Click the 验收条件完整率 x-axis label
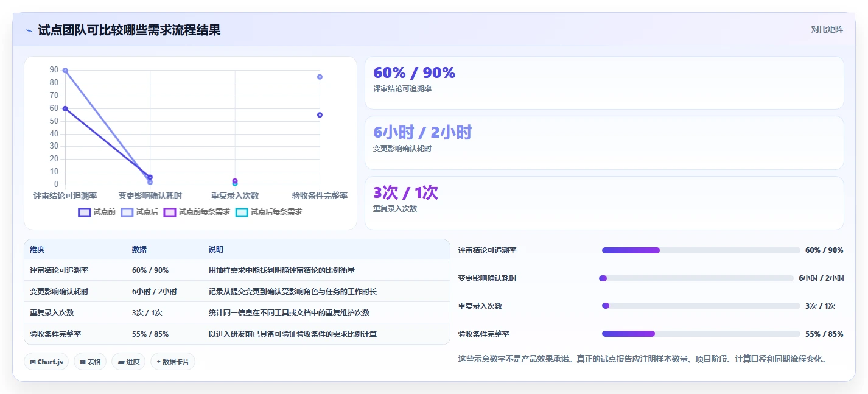 tap(320, 195)
